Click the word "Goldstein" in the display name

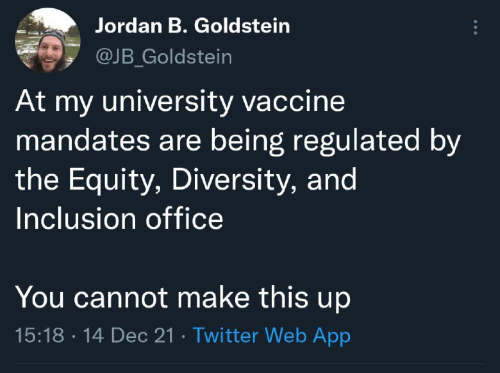pos(242,26)
